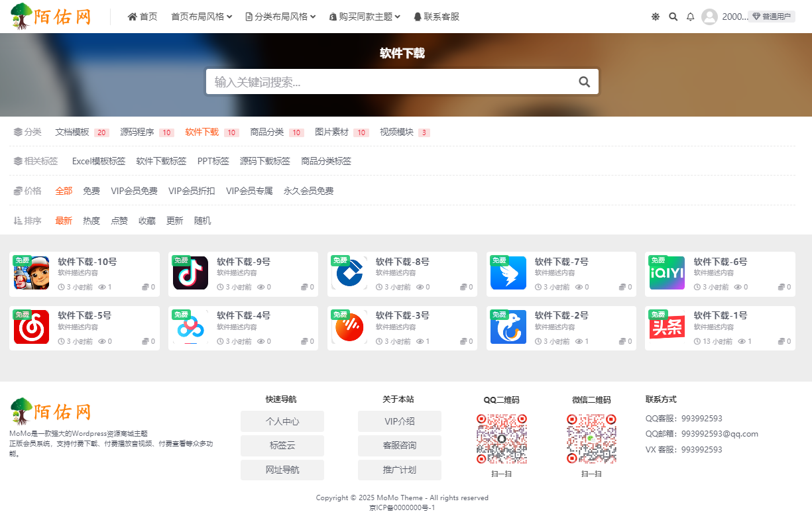812x526 pixels.
Task: Expand the 分类布局风格 dropdown menu
Action: click(280, 17)
